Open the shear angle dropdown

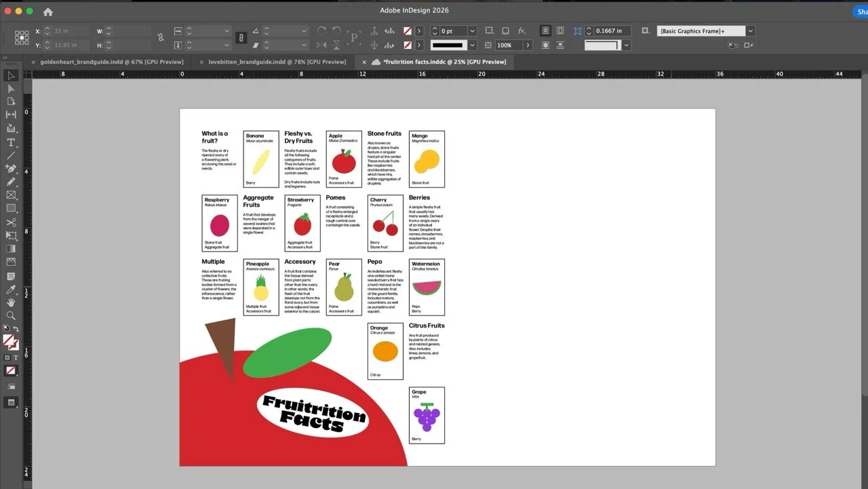tap(304, 45)
